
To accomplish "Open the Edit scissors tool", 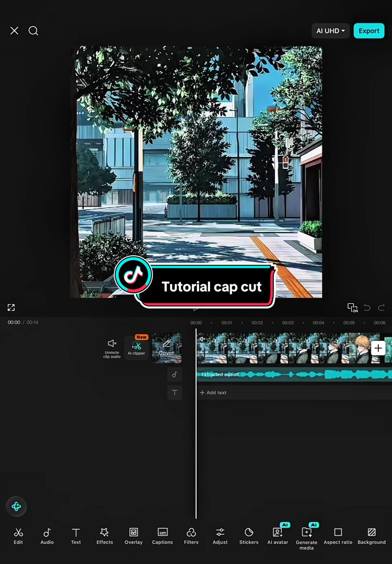I will (18, 536).
